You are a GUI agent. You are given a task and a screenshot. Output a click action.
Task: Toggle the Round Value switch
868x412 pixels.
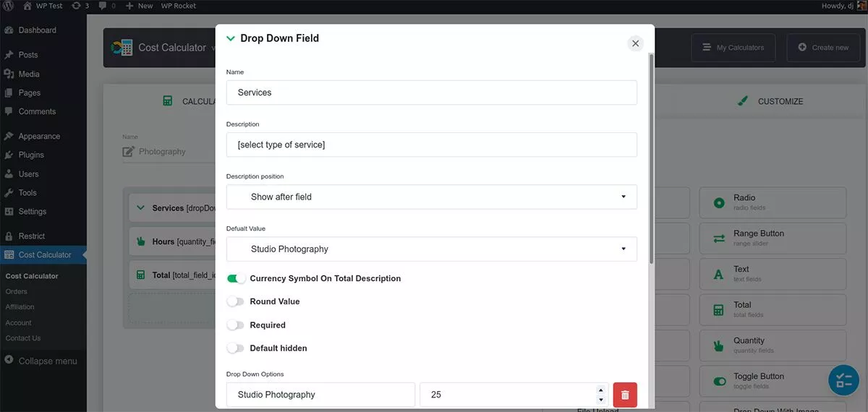pyautogui.click(x=236, y=301)
